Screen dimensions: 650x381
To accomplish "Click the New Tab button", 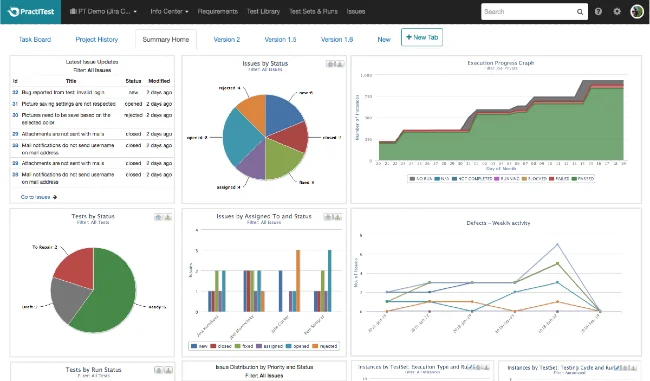I will coord(422,37).
